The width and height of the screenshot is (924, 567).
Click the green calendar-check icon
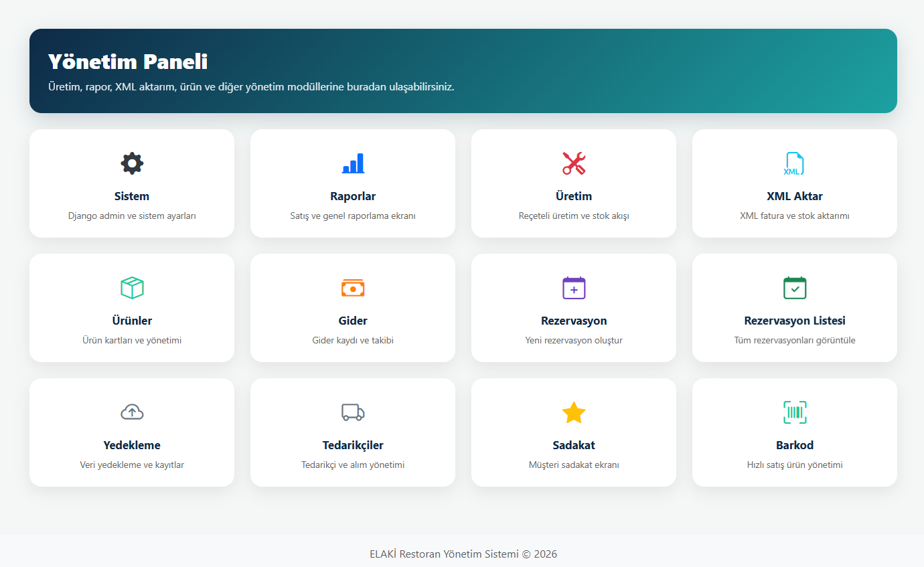tap(795, 288)
